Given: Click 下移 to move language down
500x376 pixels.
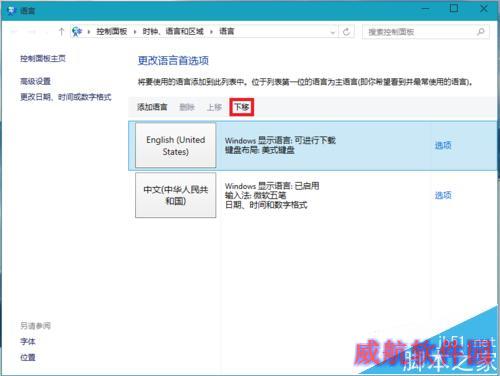Looking at the screenshot, I should [242, 107].
